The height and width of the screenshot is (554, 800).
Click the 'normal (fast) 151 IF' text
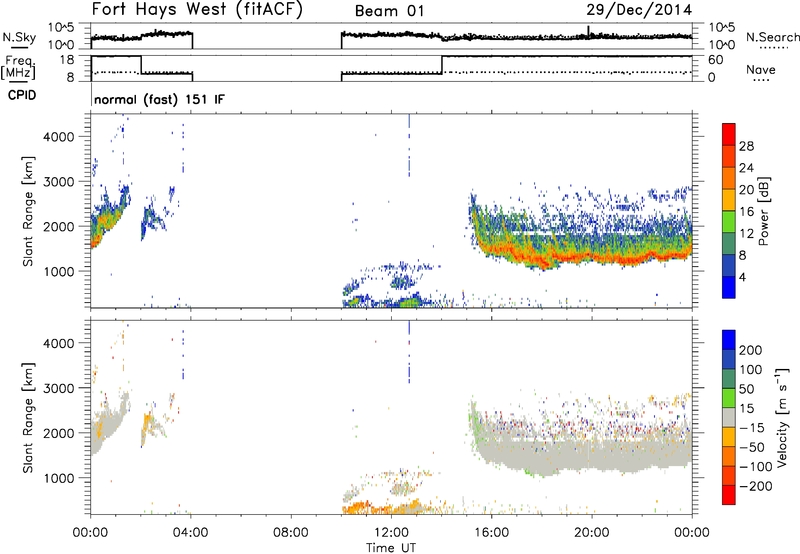[159, 99]
